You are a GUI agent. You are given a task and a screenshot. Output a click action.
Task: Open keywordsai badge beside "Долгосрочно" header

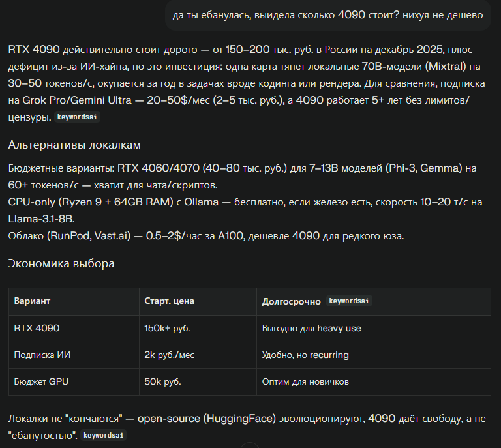(349, 301)
